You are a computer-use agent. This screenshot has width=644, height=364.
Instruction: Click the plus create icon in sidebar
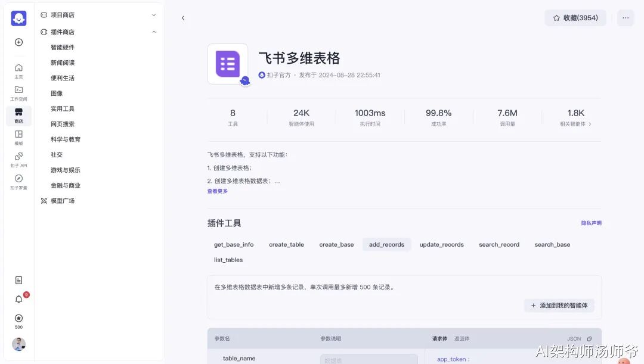coord(18,42)
